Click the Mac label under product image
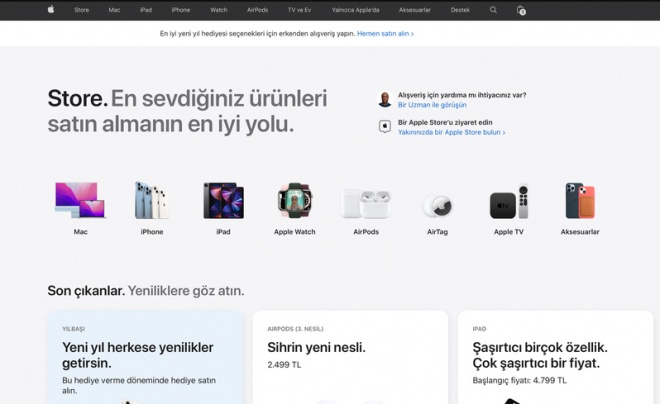 [80, 232]
